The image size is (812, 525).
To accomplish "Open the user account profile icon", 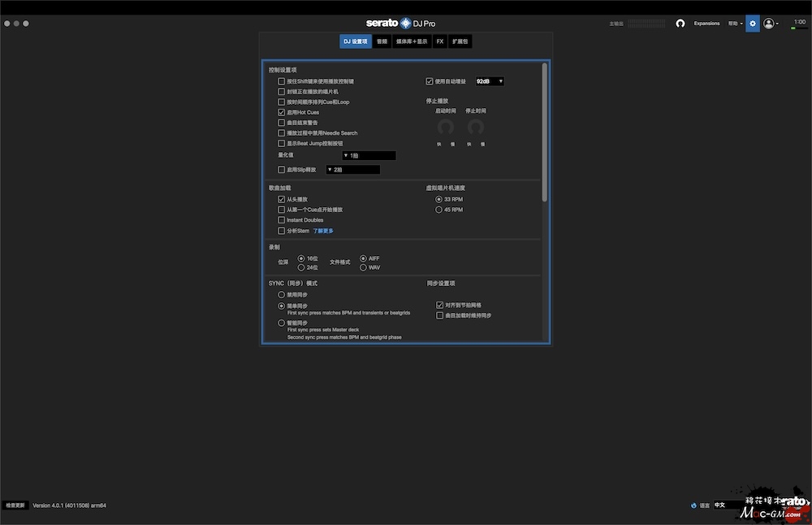I will coord(768,24).
